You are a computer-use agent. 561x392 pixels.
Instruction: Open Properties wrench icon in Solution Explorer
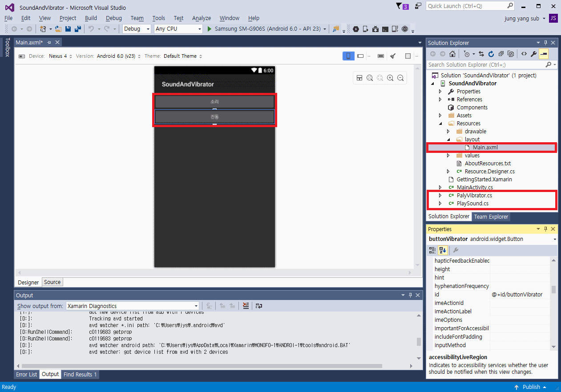point(534,54)
